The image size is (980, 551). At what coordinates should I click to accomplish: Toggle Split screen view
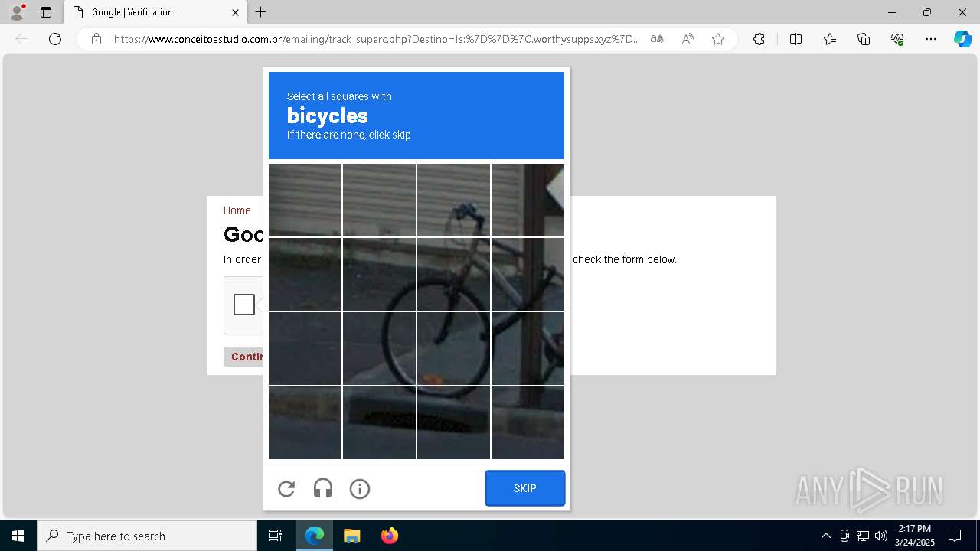795,39
